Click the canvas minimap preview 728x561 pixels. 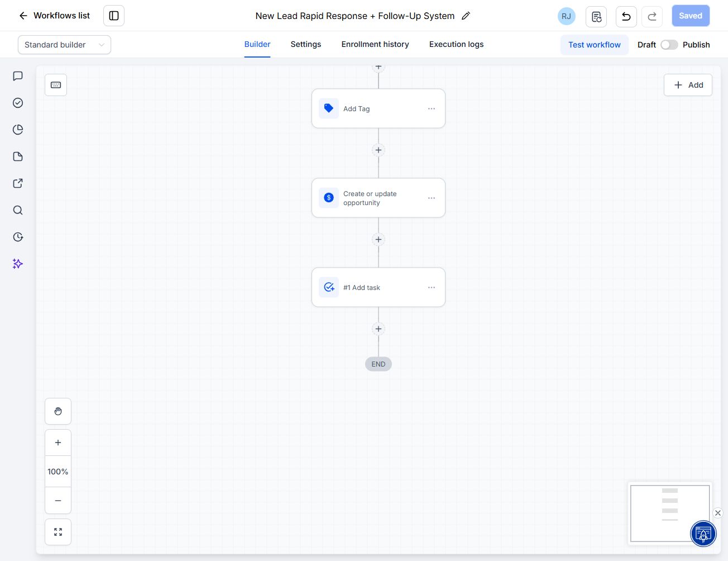[x=670, y=513]
